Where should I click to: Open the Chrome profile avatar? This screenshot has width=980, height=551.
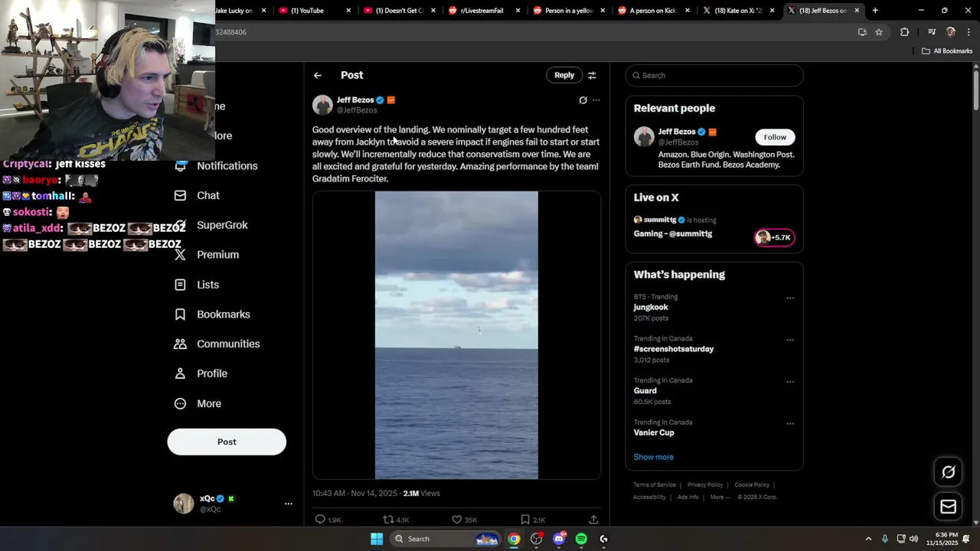coord(951,32)
